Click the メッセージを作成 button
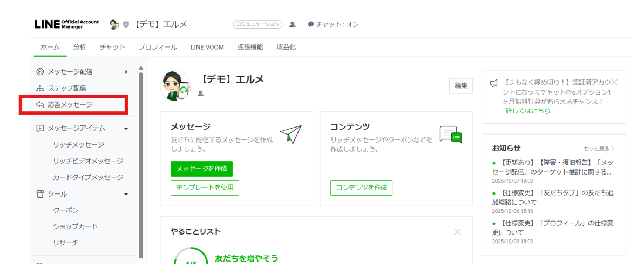Viewport: 644px width, 274px height. click(201, 169)
